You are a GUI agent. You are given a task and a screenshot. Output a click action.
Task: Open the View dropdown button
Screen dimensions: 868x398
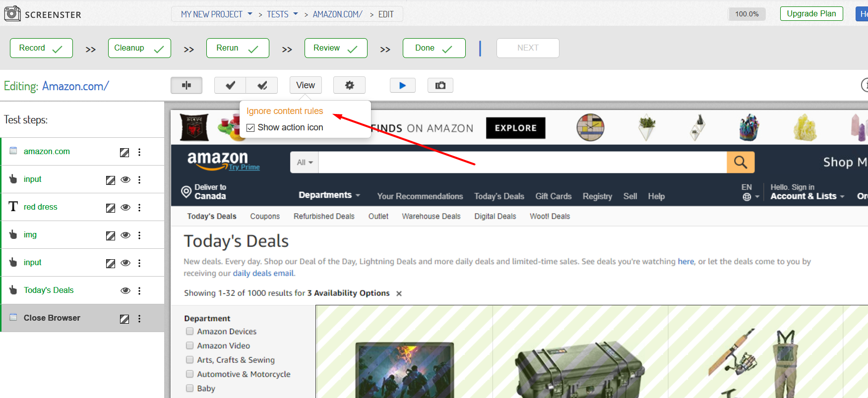[306, 85]
